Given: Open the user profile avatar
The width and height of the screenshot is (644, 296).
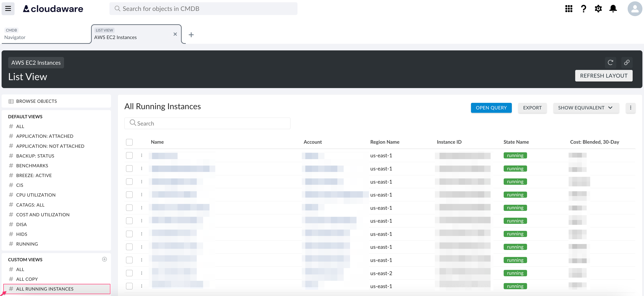Looking at the screenshot, I should coord(635,9).
